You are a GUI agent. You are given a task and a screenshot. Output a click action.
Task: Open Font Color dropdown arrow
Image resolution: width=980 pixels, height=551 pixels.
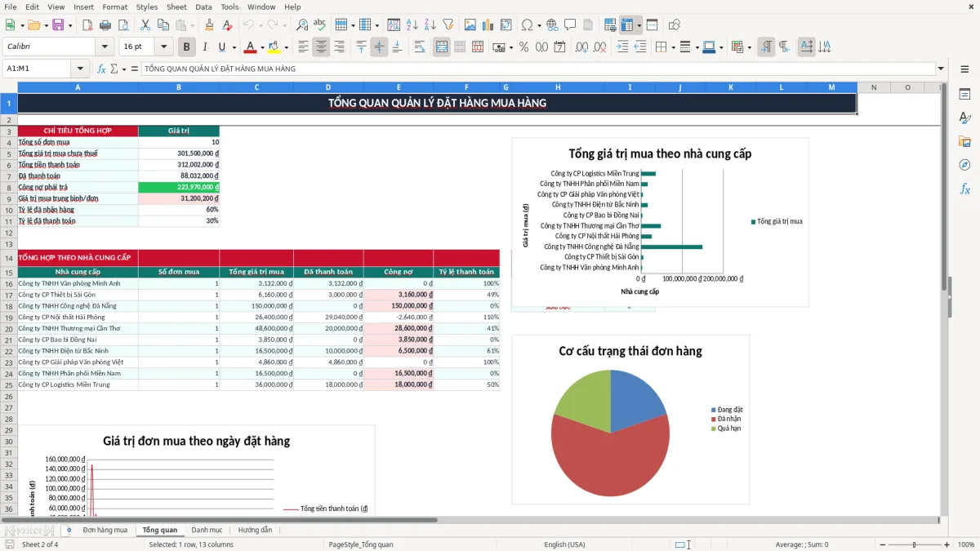261,47
